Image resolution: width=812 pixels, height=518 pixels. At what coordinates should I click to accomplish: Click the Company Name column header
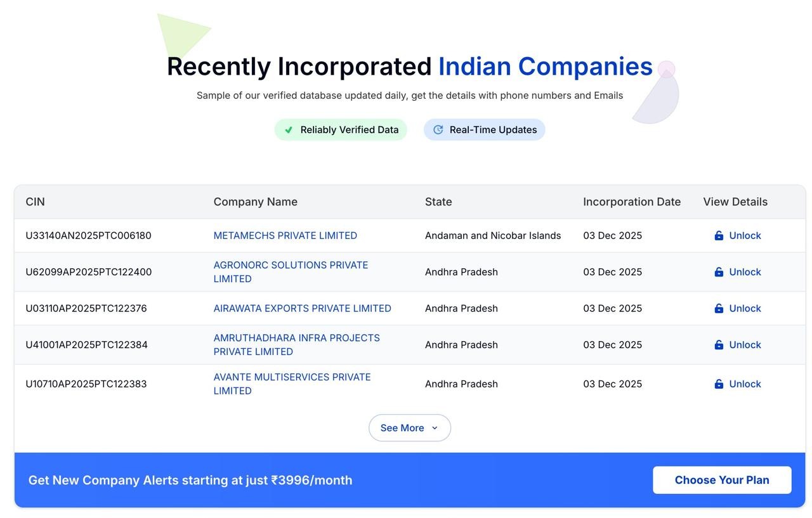(255, 202)
